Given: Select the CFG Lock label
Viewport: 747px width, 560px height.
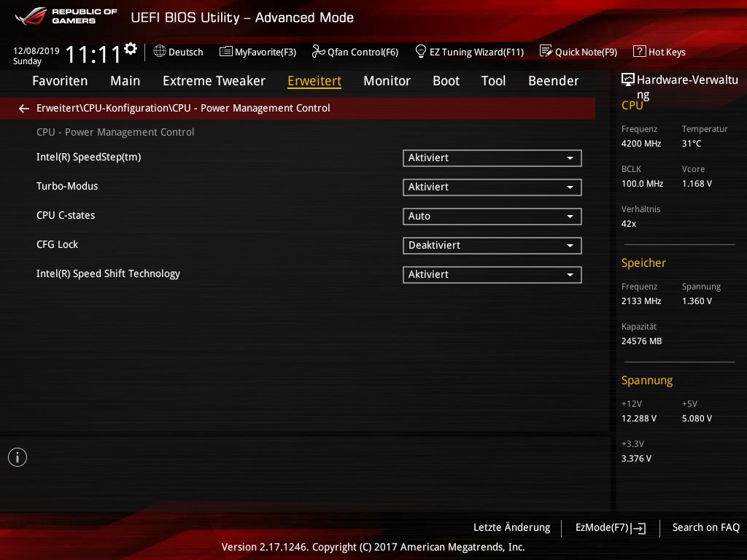Looking at the screenshot, I should 57,244.
